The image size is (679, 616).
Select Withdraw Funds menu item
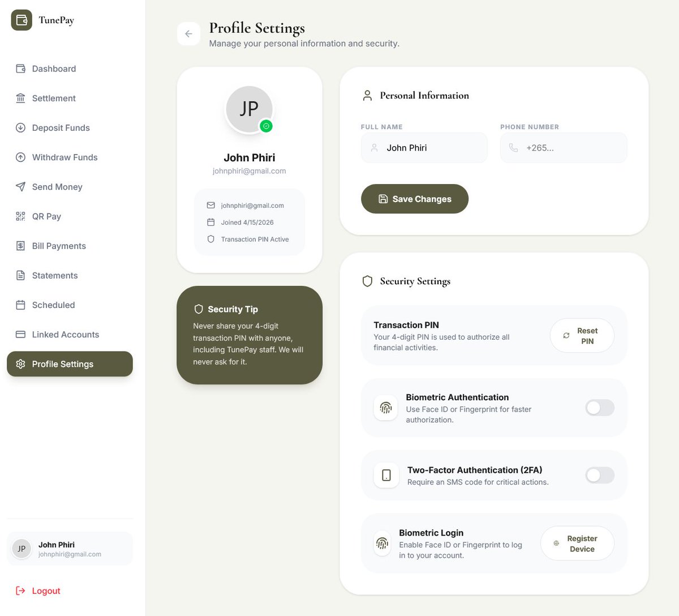click(70, 157)
